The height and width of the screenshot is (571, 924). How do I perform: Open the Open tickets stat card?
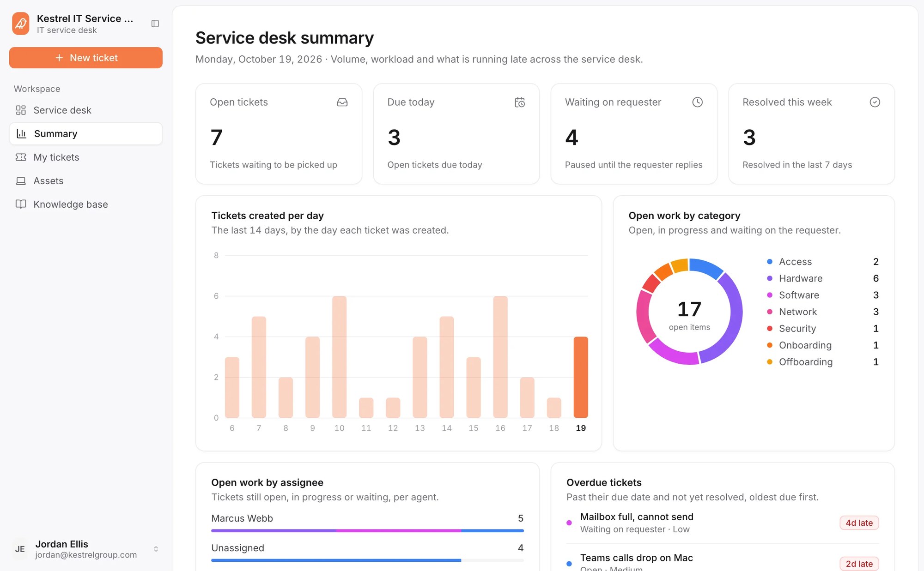(279, 134)
